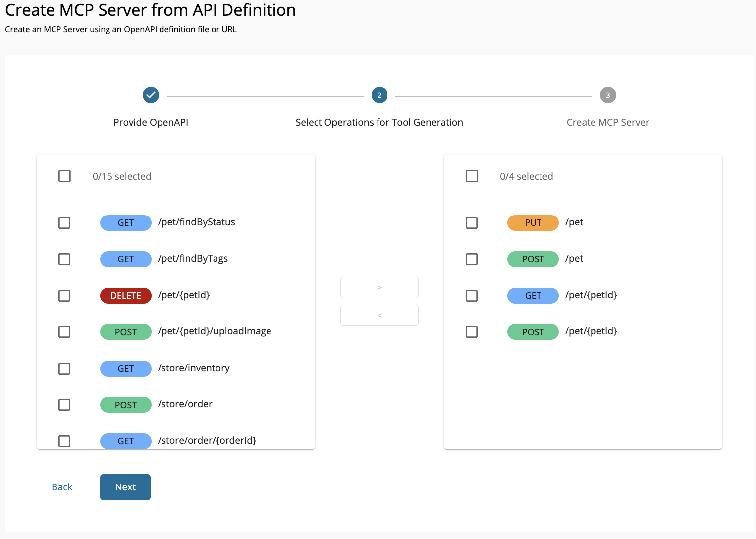
Task: Toggle the 0/4 selected select-all checkbox
Action: (472, 176)
